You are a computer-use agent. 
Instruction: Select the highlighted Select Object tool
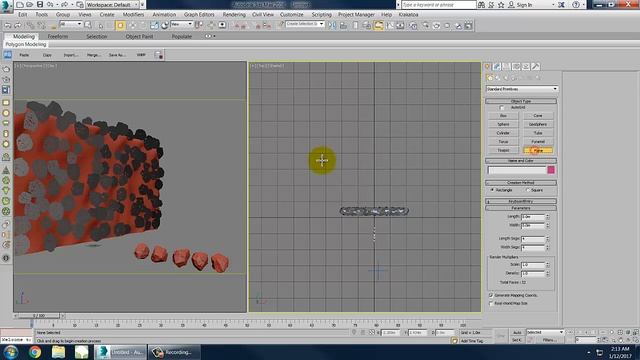(x=120, y=25)
